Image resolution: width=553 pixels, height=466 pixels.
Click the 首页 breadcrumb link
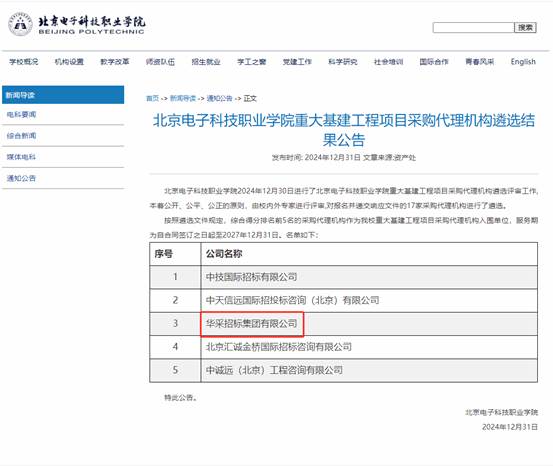coord(153,98)
